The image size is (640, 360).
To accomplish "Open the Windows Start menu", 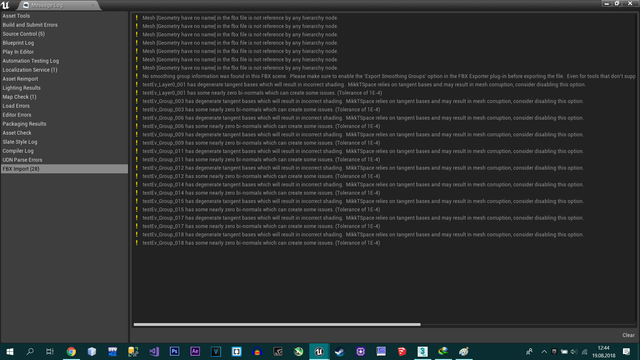I will [10, 351].
